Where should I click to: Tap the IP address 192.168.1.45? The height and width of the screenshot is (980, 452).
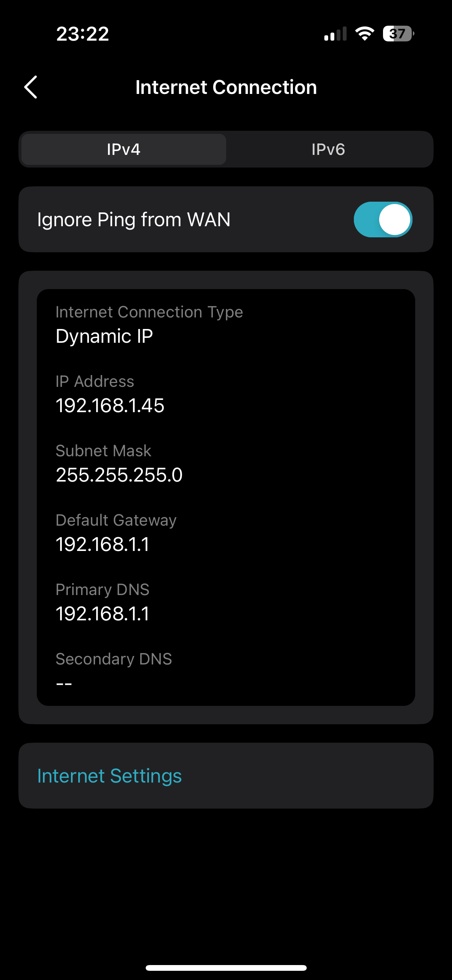110,406
